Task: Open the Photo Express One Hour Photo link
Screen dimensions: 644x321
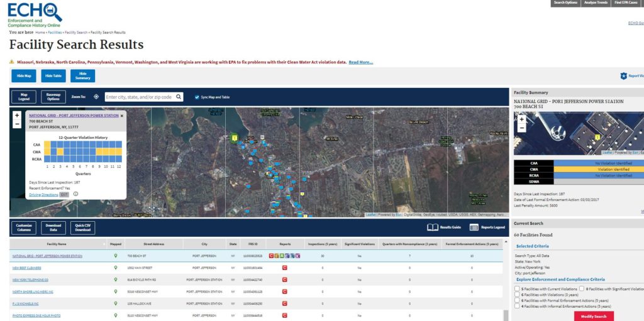Action: [36, 315]
